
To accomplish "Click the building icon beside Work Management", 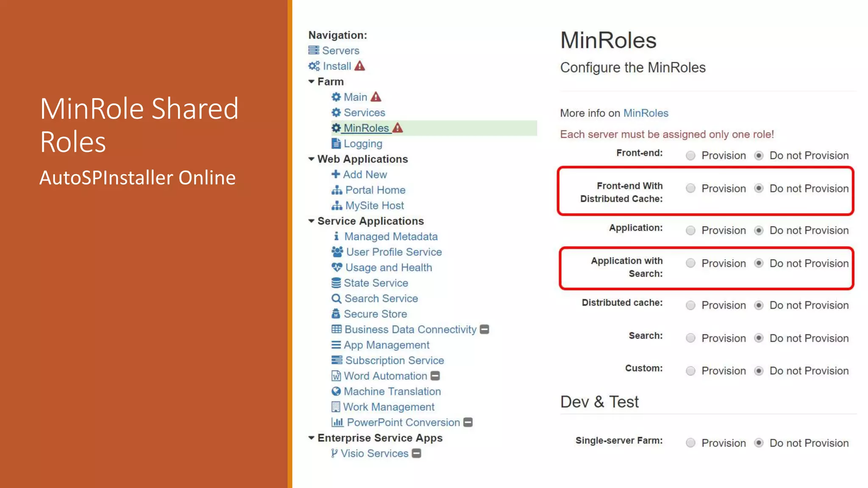I will coord(336,407).
